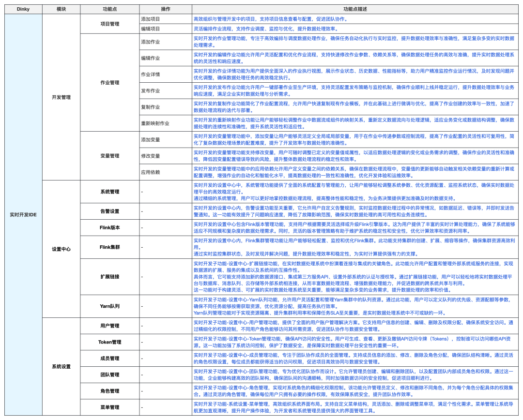
Task: Select the Flink版本 feature cell
Action: coord(109,226)
